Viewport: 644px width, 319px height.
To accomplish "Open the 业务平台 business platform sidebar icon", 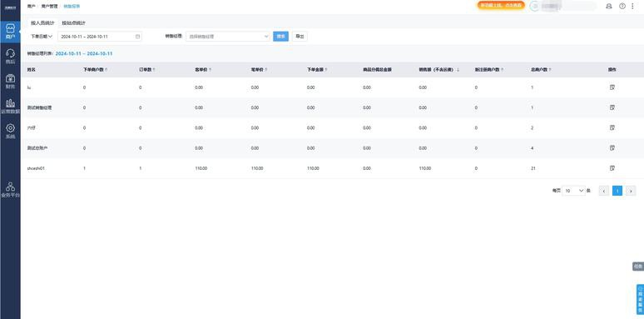I will [x=10, y=190].
